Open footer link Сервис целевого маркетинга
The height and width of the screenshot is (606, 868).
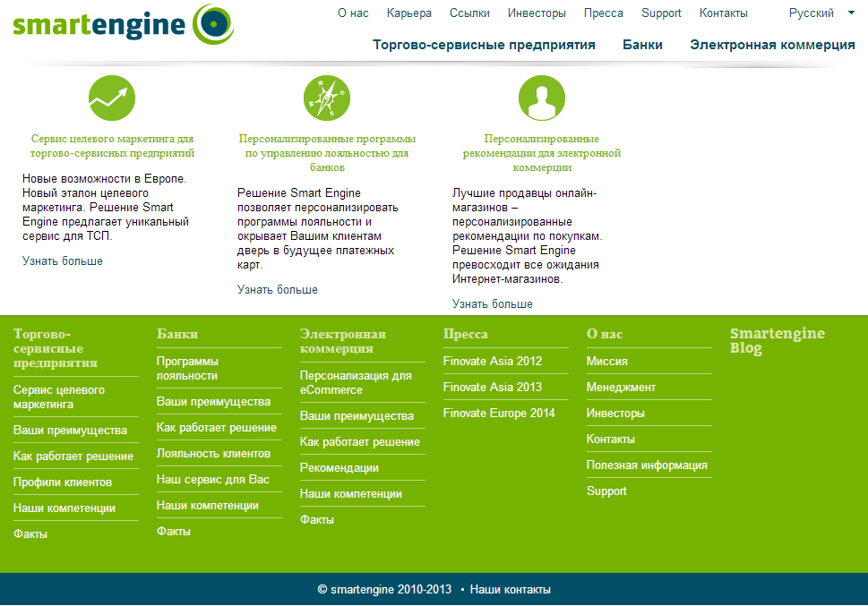[x=59, y=397]
